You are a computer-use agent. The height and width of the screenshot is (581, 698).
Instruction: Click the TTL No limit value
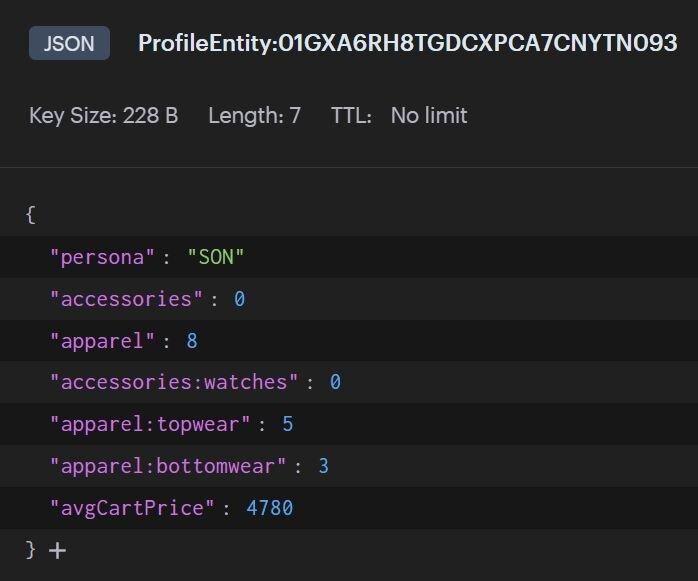[x=429, y=116]
